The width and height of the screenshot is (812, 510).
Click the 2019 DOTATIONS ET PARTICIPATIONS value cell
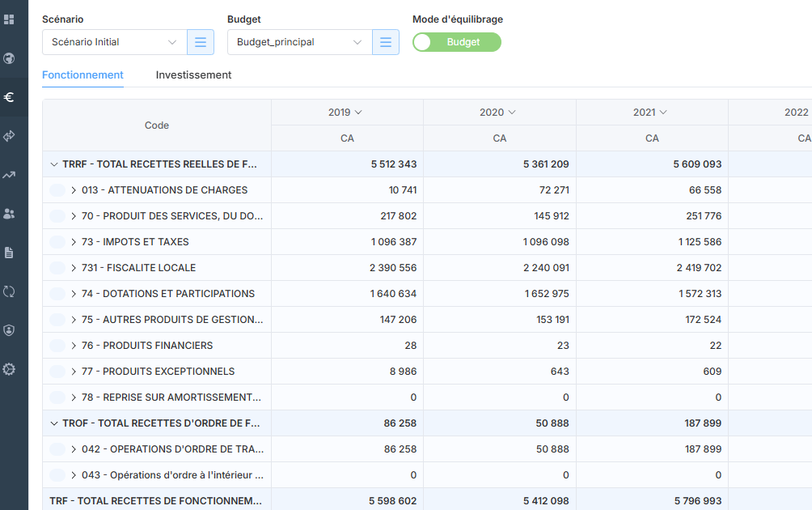point(347,294)
